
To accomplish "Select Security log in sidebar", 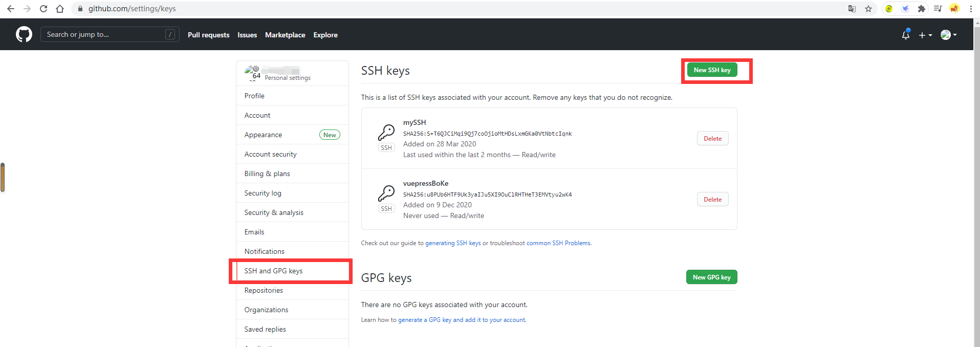I will click(x=292, y=193).
